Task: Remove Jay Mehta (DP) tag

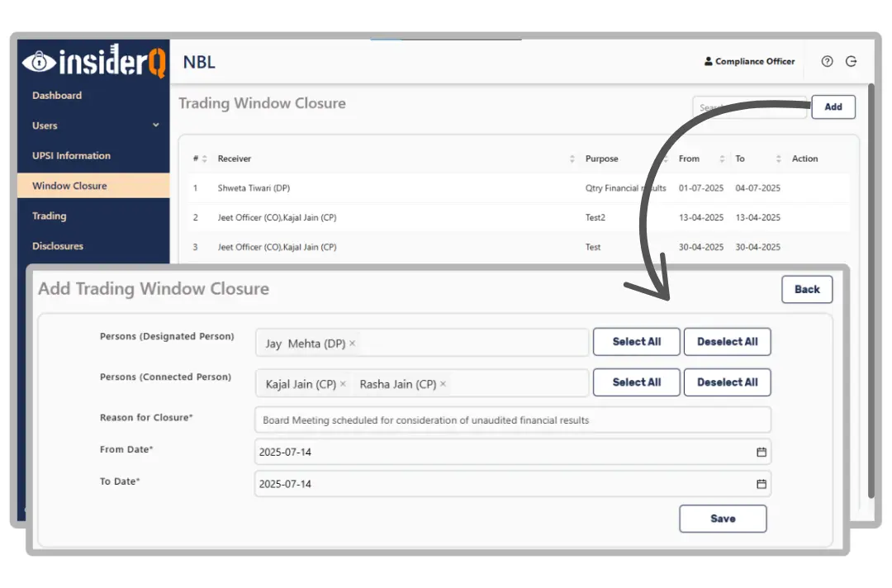Action: (x=352, y=344)
